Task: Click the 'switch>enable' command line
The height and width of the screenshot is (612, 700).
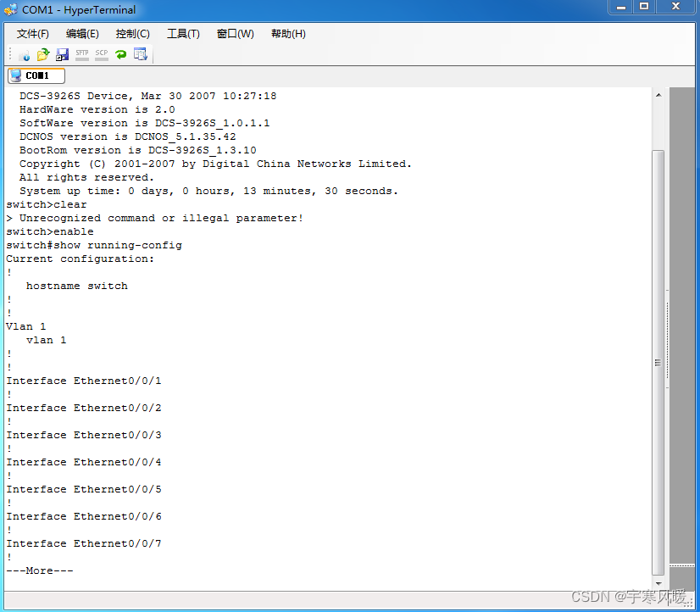Action: point(50,231)
